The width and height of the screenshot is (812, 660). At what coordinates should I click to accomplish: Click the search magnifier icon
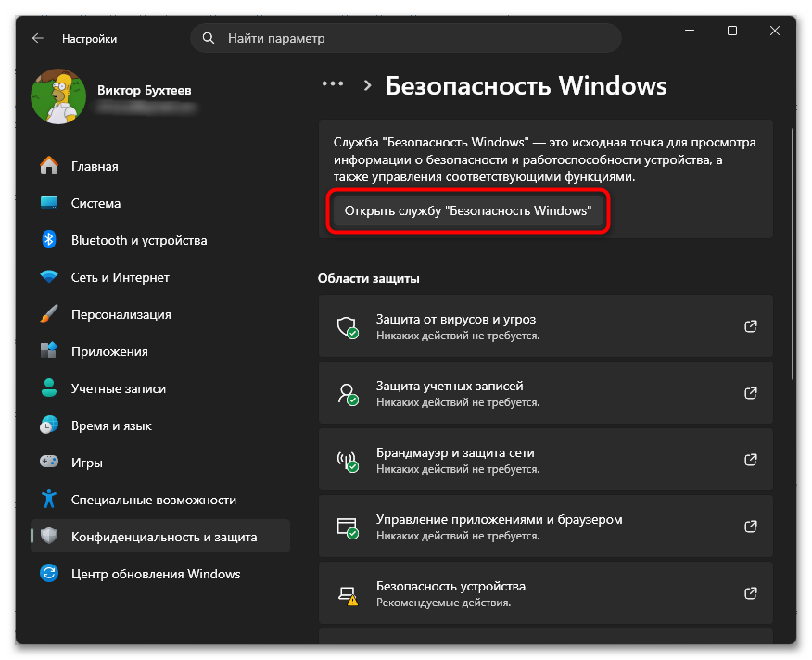click(x=209, y=38)
